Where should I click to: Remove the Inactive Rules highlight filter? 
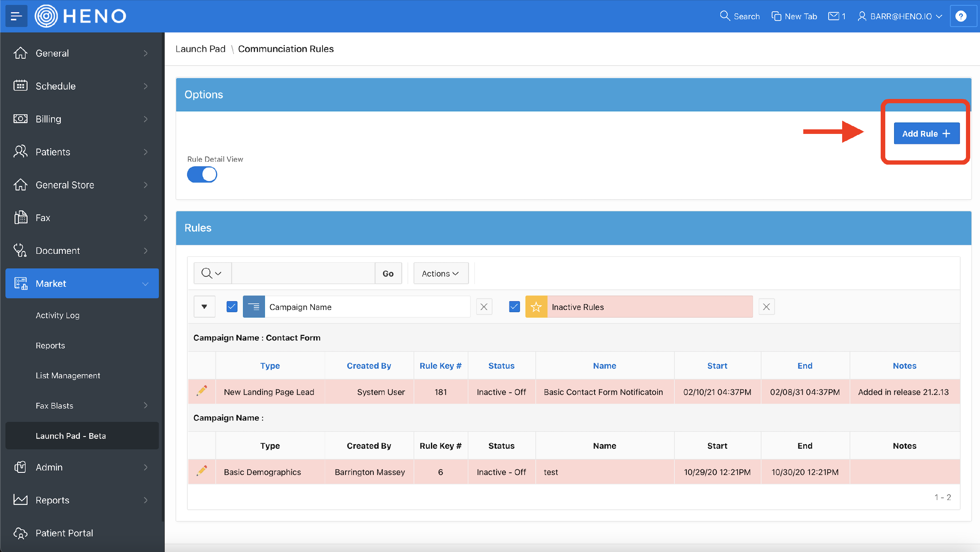[x=766, y=307]
